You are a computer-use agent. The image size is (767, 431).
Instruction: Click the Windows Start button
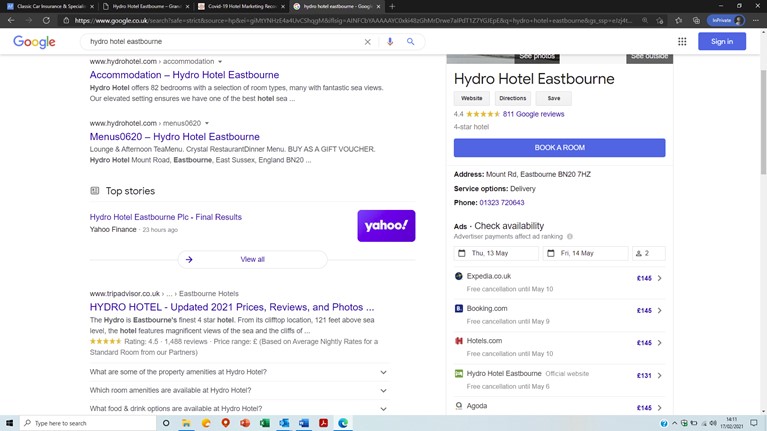10,423
